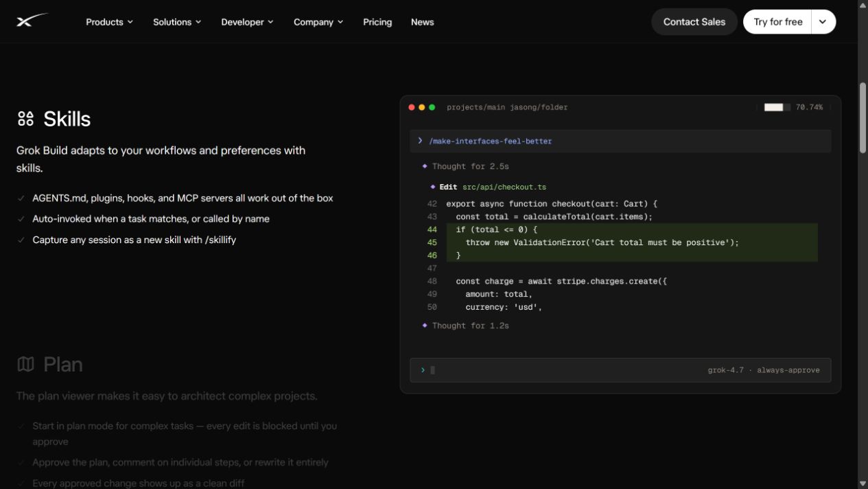Click the checkmark beside Capture any session bullet
This screenshot has width=868, height=489.
click(x=21, y=240)
